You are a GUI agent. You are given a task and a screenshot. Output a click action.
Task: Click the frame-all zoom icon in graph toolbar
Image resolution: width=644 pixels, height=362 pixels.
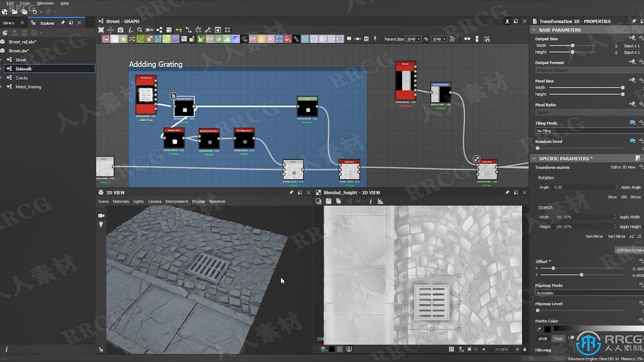point(101,30)
